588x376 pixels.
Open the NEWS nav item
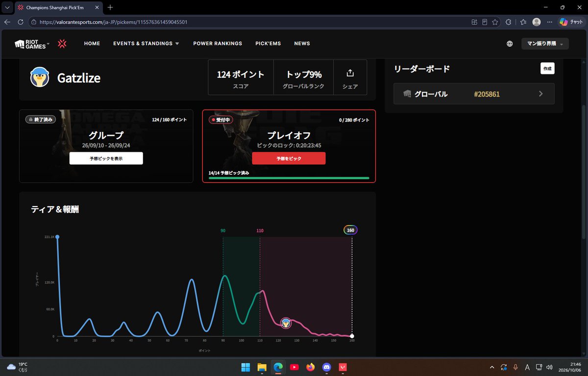[x=302, y=44]
